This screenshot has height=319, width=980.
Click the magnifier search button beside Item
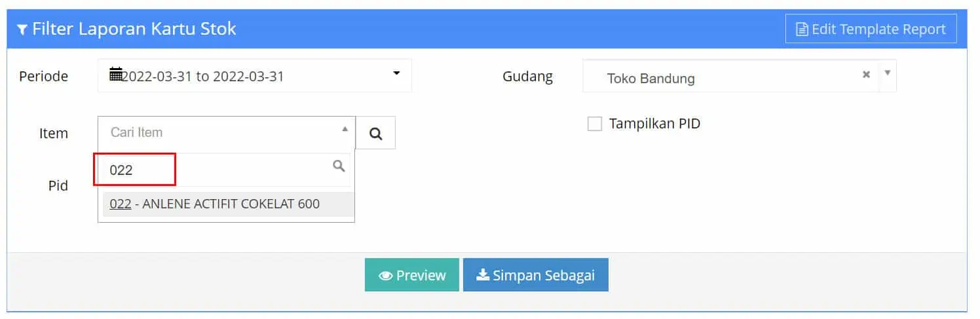tap(375, 133)
